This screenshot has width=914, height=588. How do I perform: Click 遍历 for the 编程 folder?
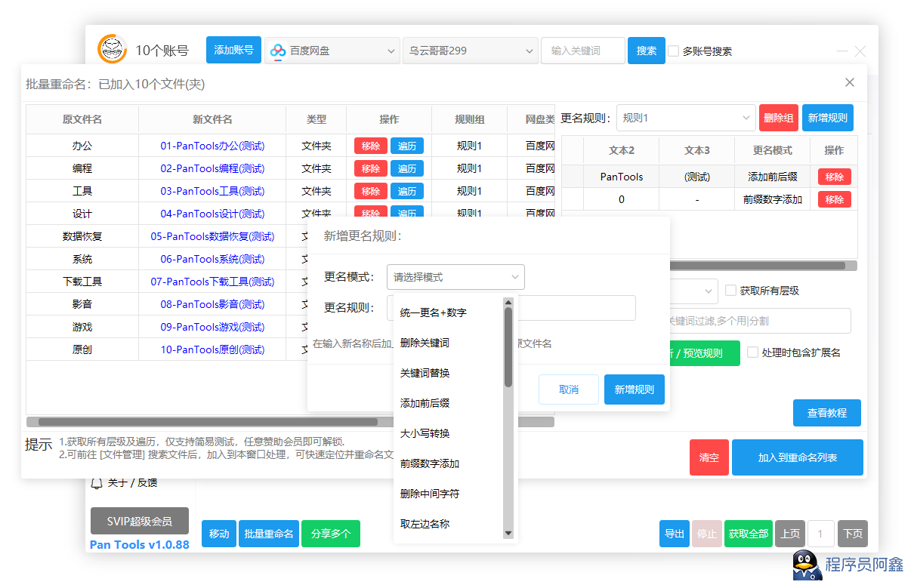click(407, 168)
